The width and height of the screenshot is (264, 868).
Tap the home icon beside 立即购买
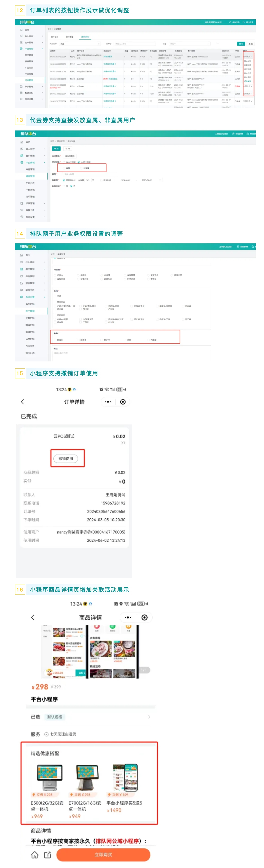point(35,855)
